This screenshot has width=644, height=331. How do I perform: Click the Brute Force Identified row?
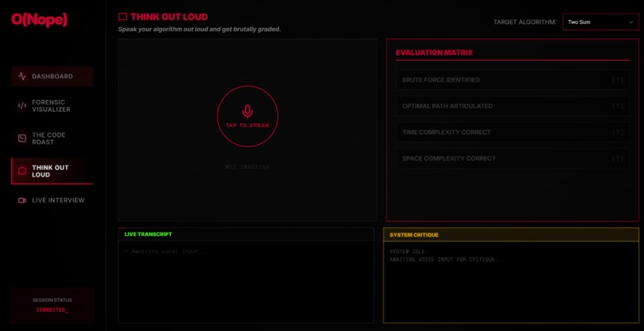pyautogui.click(x=513, y=80)
